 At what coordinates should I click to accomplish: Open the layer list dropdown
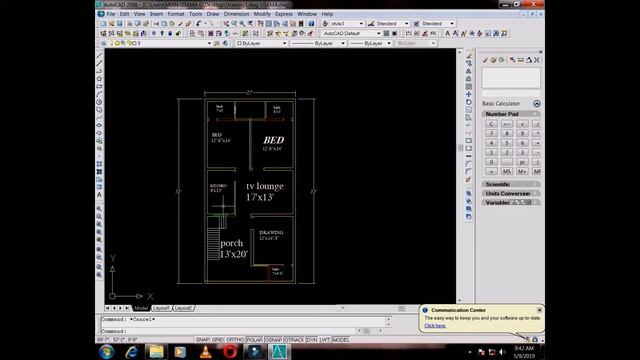[x=209, y=43]
